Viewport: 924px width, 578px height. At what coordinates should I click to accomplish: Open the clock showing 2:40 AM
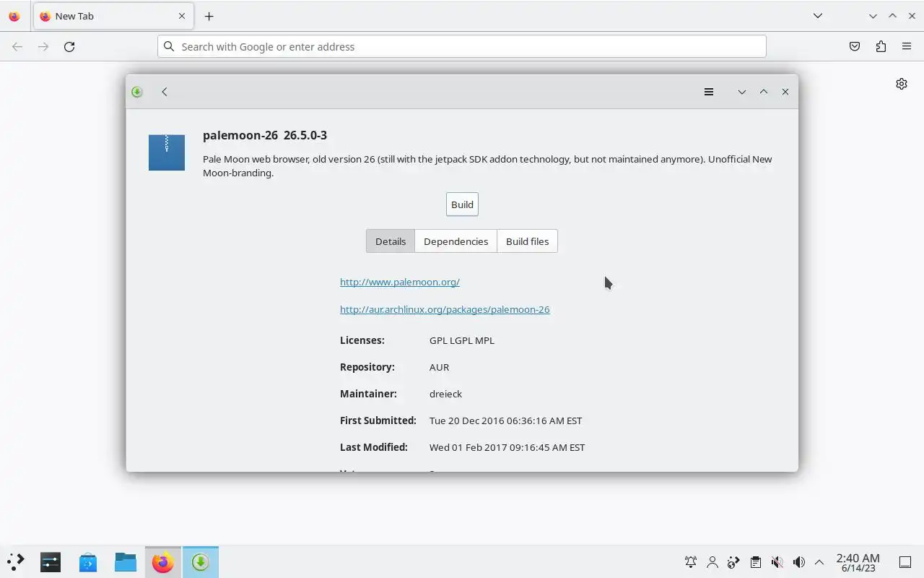click(858, 562)
